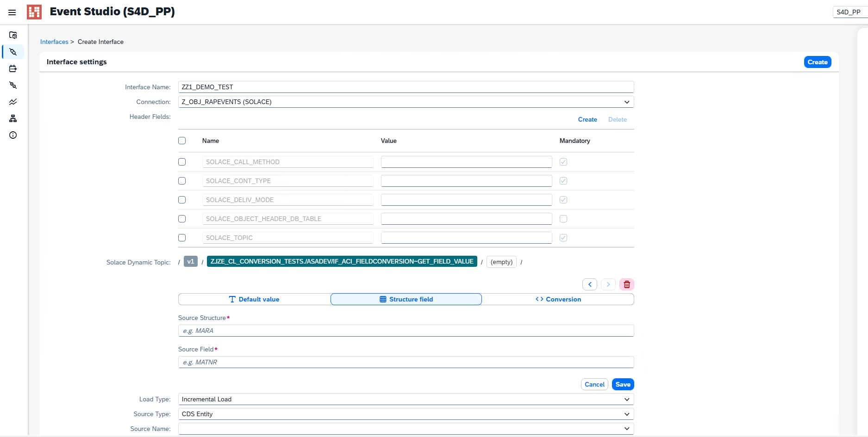Viewport: 868px width, 437px height.
Task: Open the Source Type dropdown
Action: [x=406, y=414]
